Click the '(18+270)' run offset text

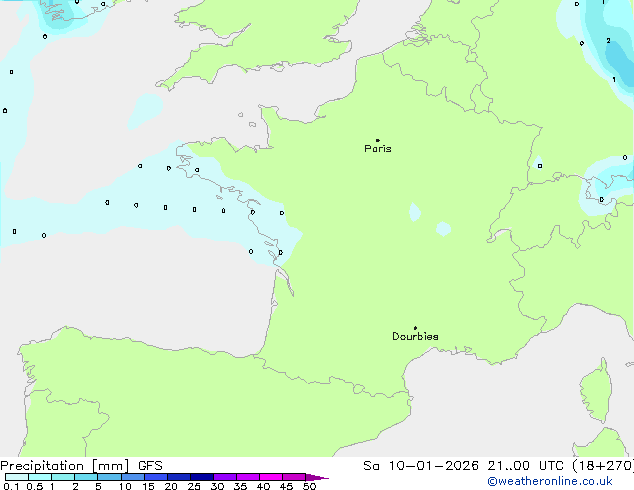[603, 466]
